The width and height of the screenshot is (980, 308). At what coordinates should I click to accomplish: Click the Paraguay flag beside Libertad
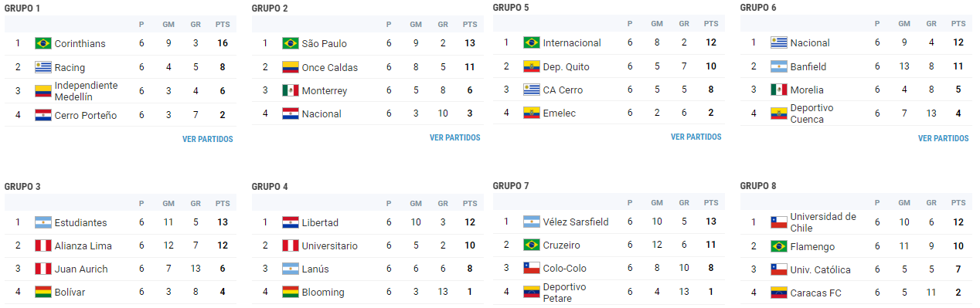(291, 222)
